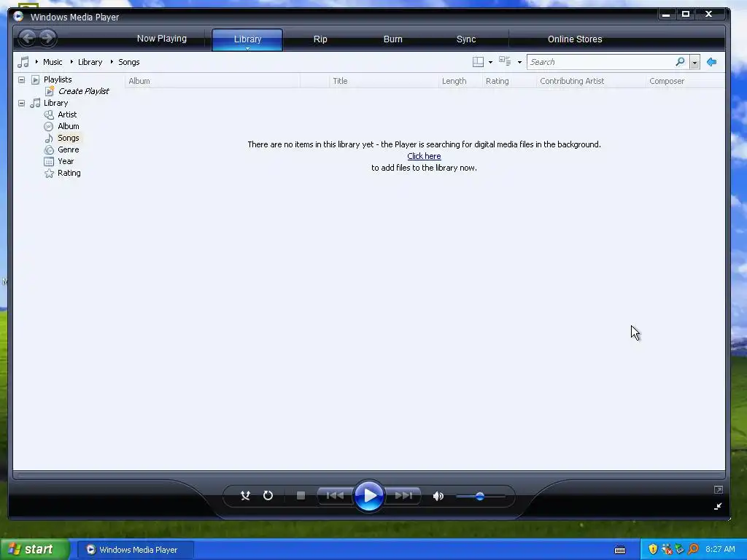Image resolution: width=747 pixels, height=560 pixels.
Task: Open the Songs breadcrumb arrow dropdown
Action: [x=112, y=62]
